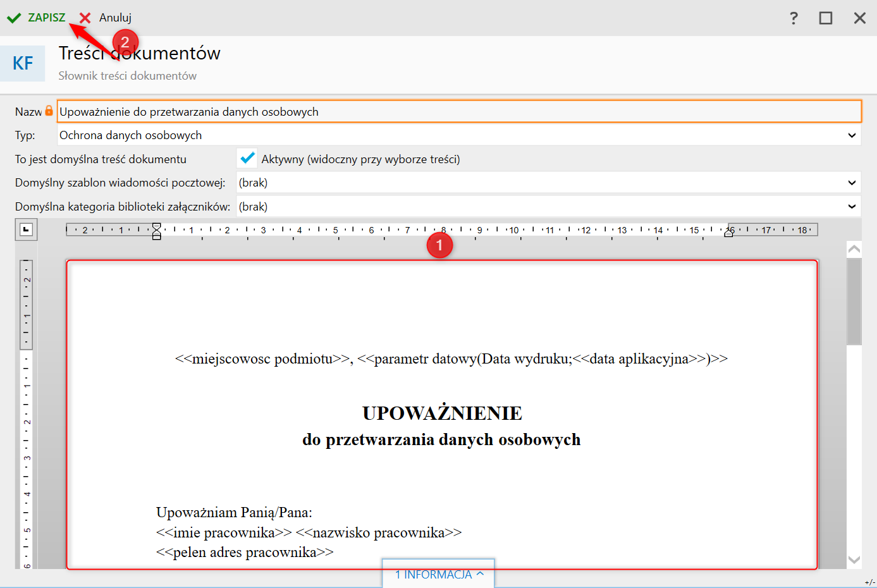
Task: Click the horizontal ruler at mark 10
Action: click(x=514, y=230)
